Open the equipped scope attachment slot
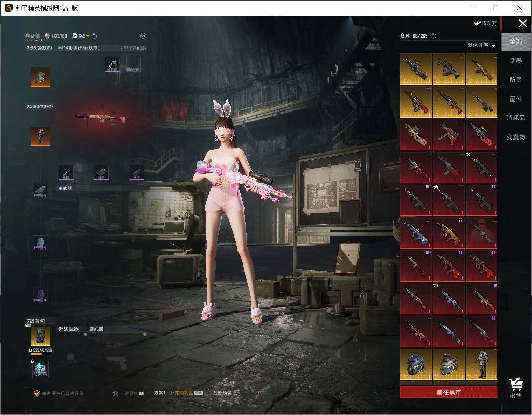Viewport: 532px width, 415px height. 112,64
